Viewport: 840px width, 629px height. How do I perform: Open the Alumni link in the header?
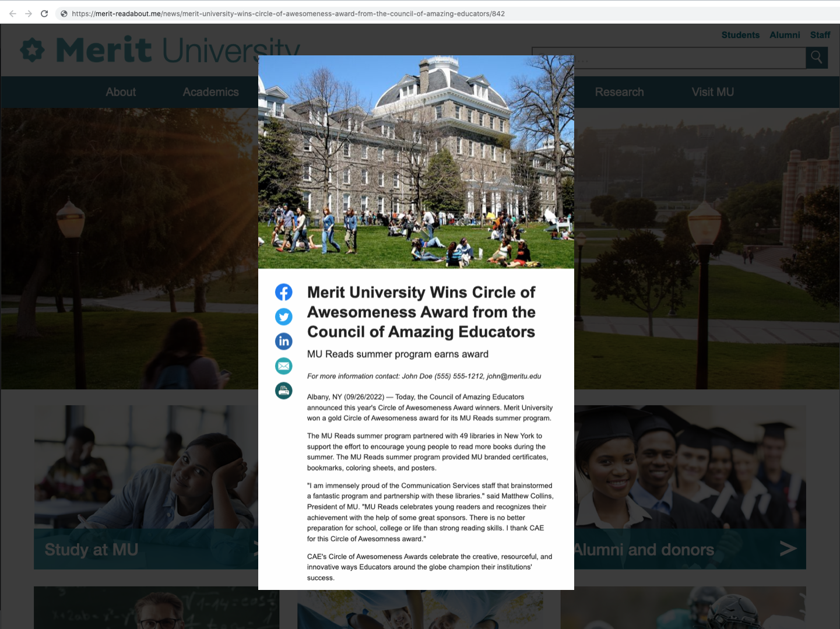785,35
